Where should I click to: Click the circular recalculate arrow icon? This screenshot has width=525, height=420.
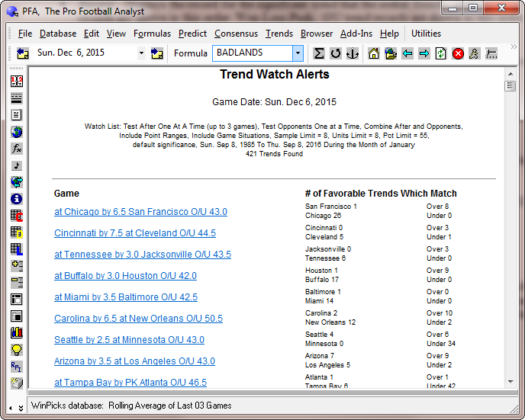pos(336,53)
